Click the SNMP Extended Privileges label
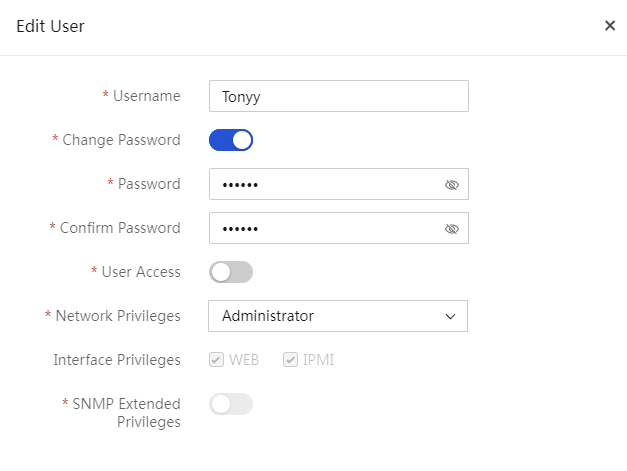 126,413
